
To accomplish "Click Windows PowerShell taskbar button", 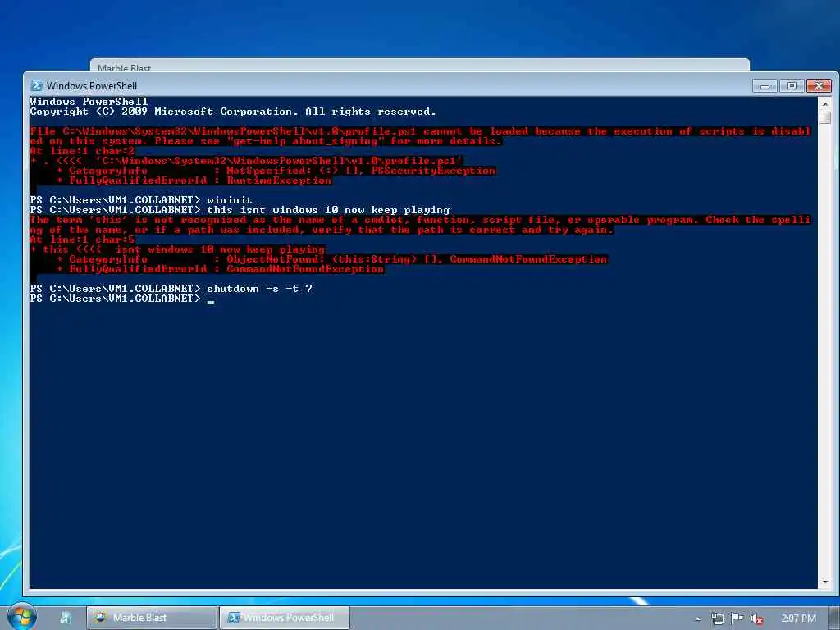I will [285, 618].
